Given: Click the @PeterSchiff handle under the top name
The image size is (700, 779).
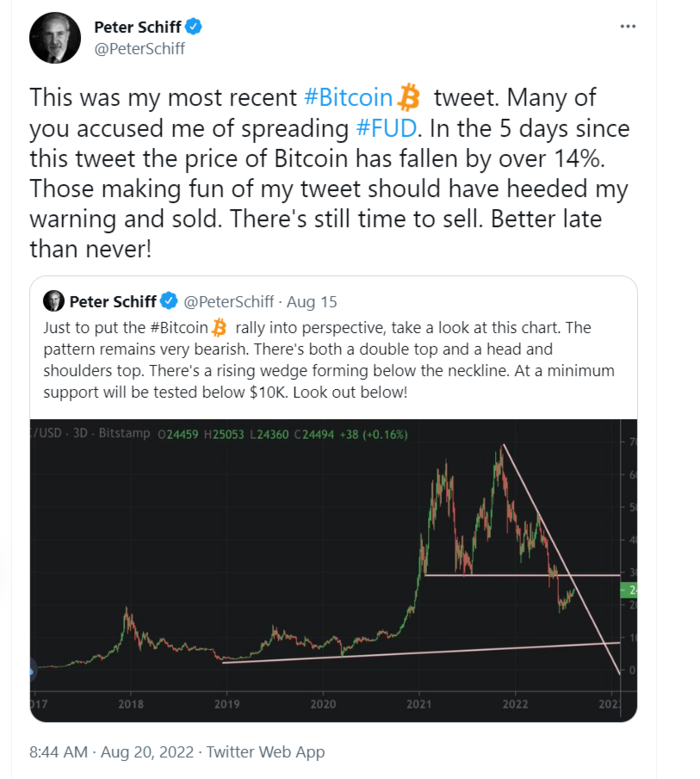Looking at the screenshot, I should pyautogui.click(x=140, y=49).
